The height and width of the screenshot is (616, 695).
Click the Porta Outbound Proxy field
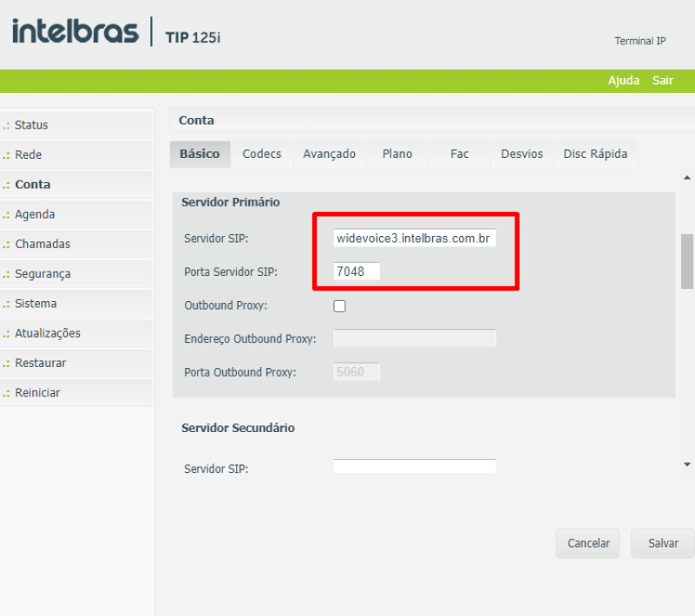point(357,372)
